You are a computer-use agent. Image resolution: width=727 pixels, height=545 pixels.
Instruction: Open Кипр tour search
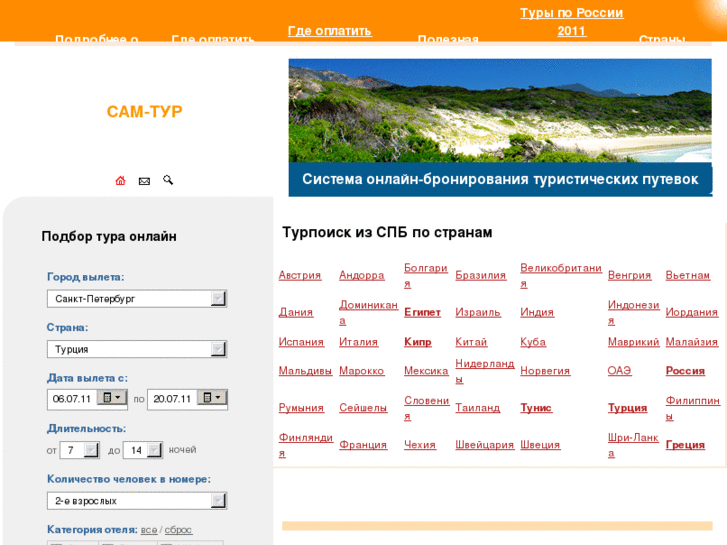[x=418, y=342]
